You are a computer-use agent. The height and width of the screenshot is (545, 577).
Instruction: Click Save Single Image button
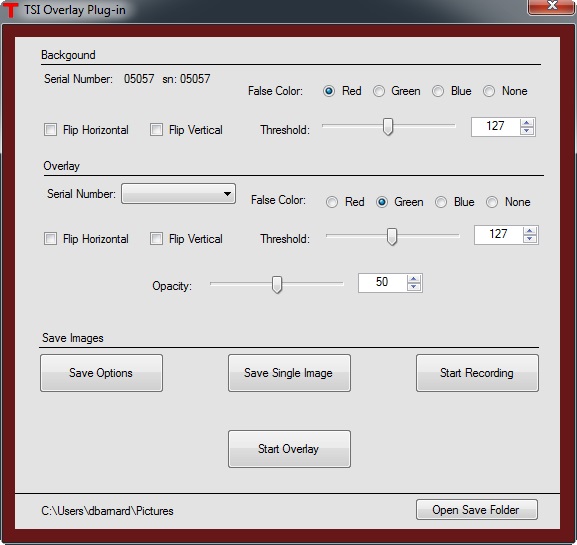pyautogui.click(x=289, y=373)
